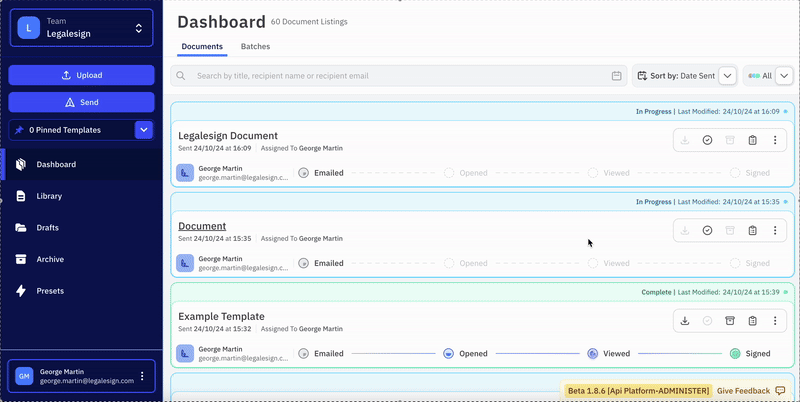Click the Send button
Image resolution: width=800 pixels, height=402 pixels.
click(81, 102)
